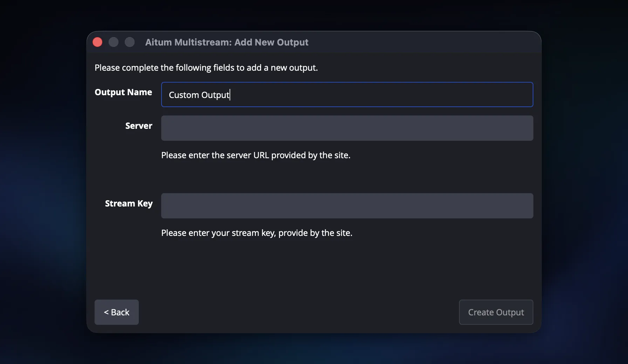Click the window title 'Aitum Multistream: Add New Output'

coord(227,42)
